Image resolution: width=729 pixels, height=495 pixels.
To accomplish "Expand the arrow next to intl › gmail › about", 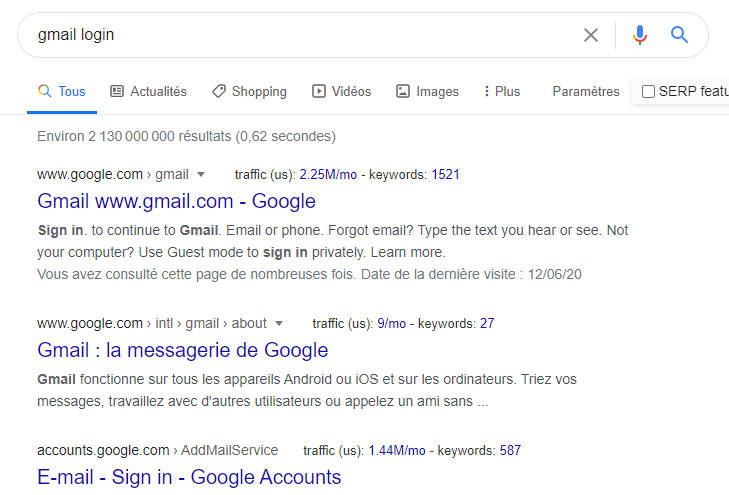I will coord(279,323).
